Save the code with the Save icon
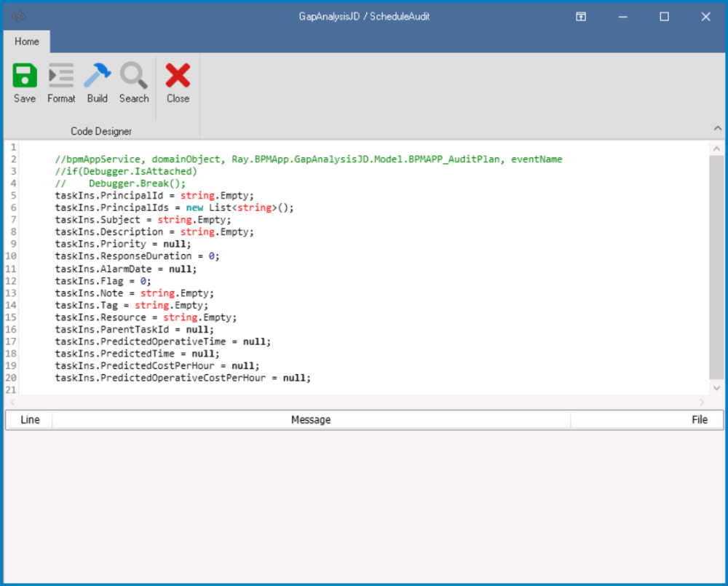 [24, 80]
